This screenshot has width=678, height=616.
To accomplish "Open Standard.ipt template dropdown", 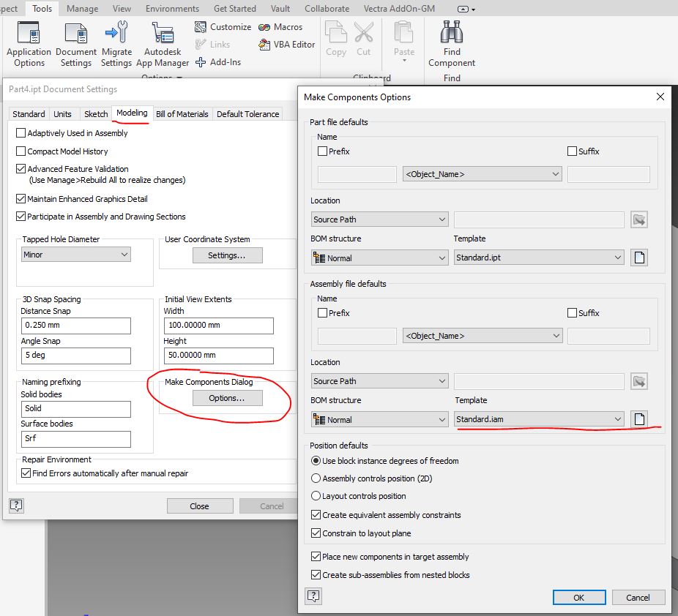I will coord(539,258).
